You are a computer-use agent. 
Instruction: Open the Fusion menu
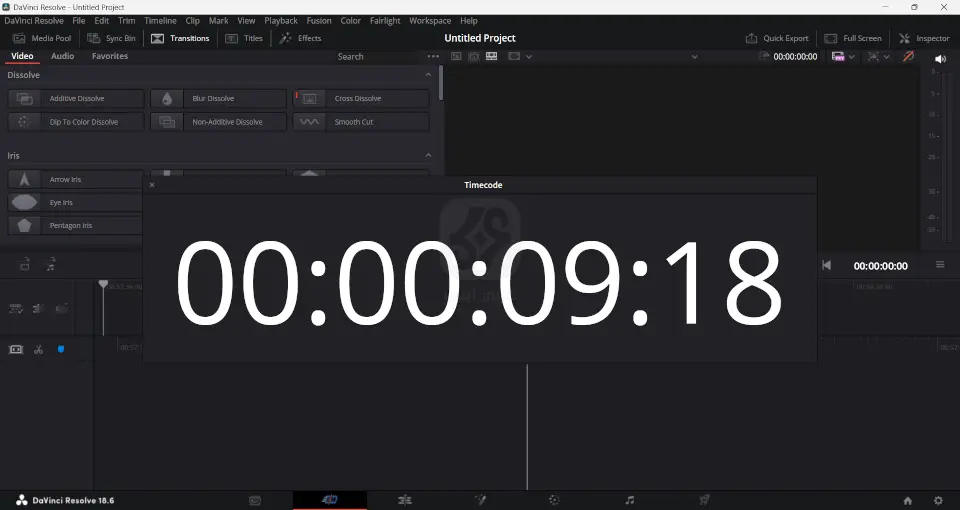[x=319, y=21]
